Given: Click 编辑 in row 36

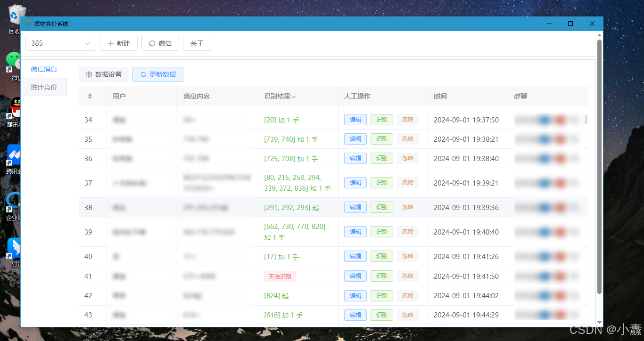Looking at the screenshot, I should point(355,158).
